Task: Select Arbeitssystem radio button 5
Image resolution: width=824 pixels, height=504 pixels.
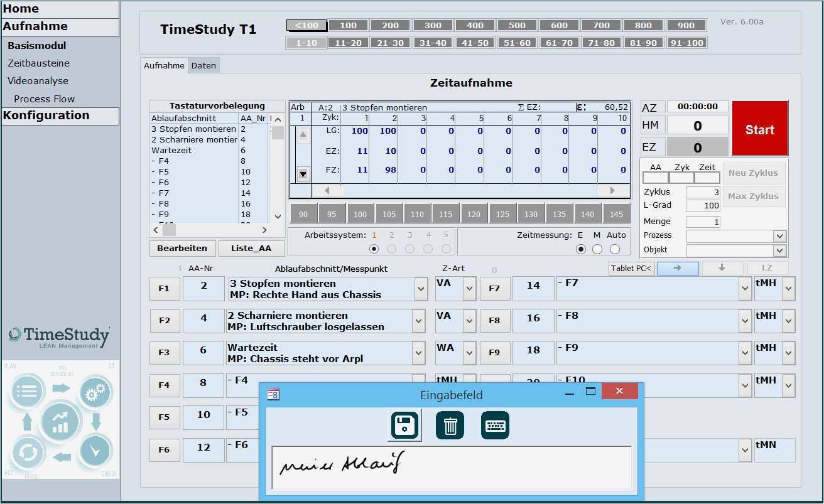Action: (446, 249)
